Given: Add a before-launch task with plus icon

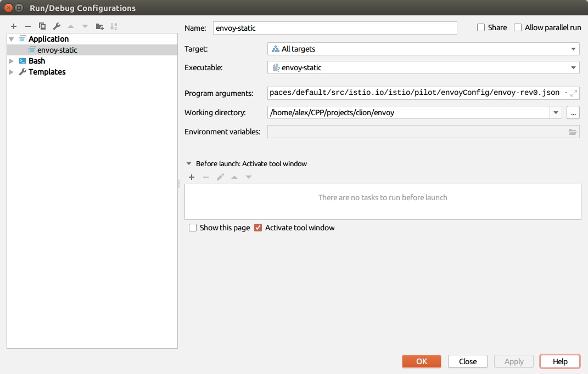Looking at the screenshot, I should tap(191, 177).
